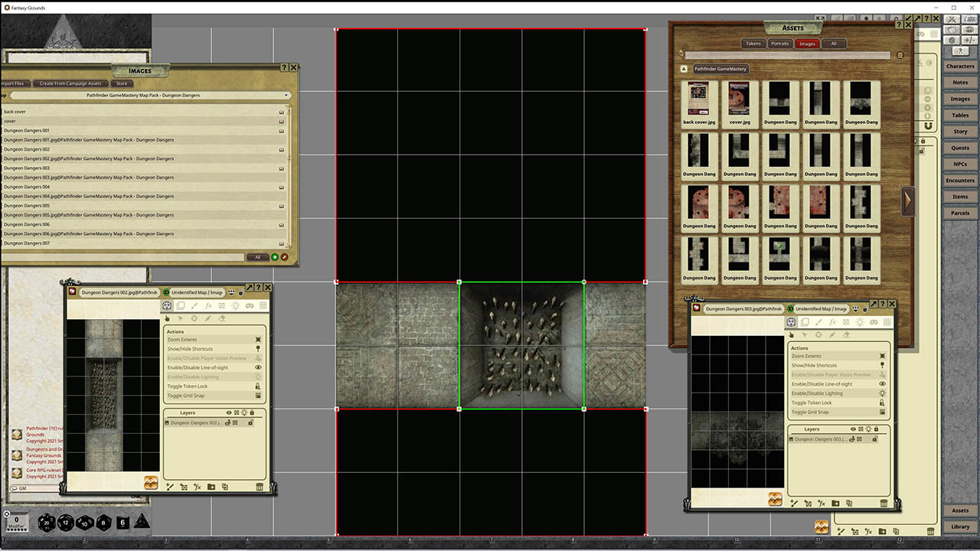This screenshot has width=980, height=551.
Task: Select the Images tab in Assets window
Action: pos(807,44)
